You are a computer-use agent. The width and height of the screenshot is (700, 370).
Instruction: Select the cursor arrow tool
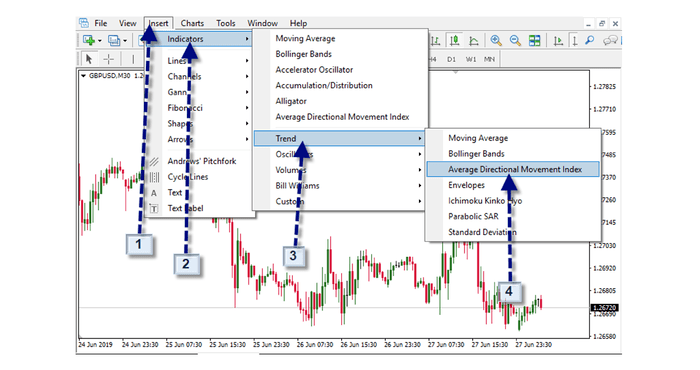tap(89, 59)
